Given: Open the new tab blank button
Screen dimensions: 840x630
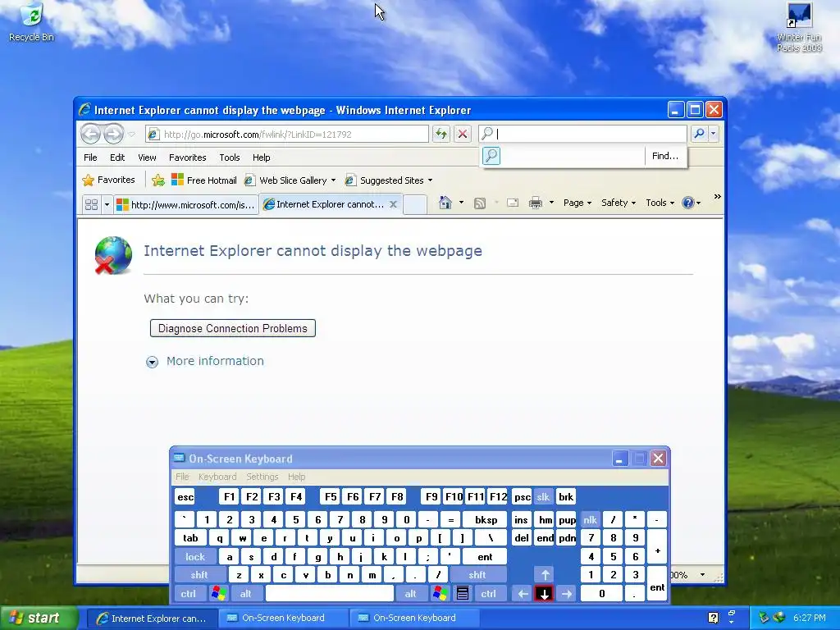Looking at the screenshot, I should [x=414, y=204].
